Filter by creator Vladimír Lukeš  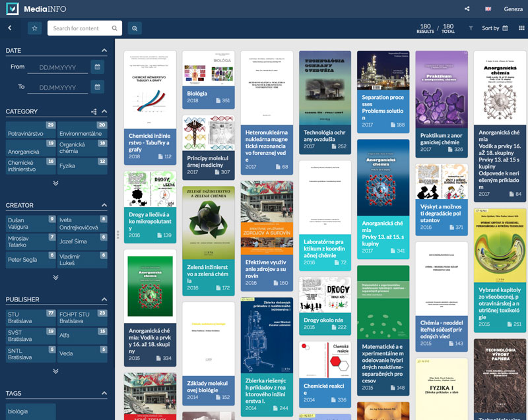point(82,260)
